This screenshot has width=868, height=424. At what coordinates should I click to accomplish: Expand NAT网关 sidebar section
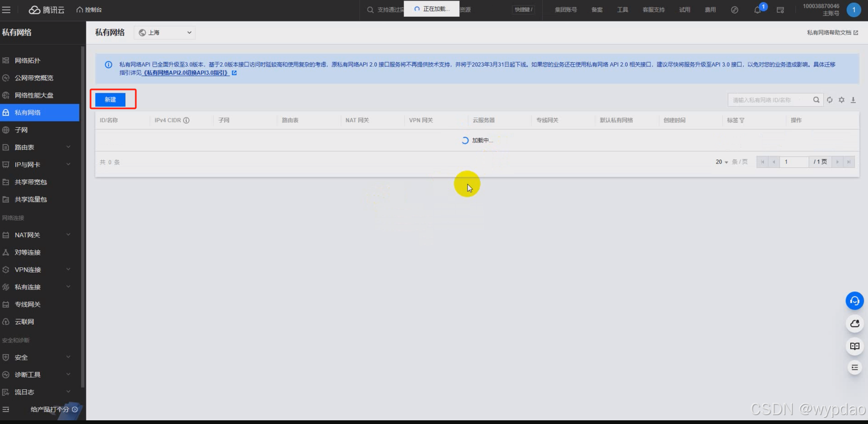click(x=40, y=235)
